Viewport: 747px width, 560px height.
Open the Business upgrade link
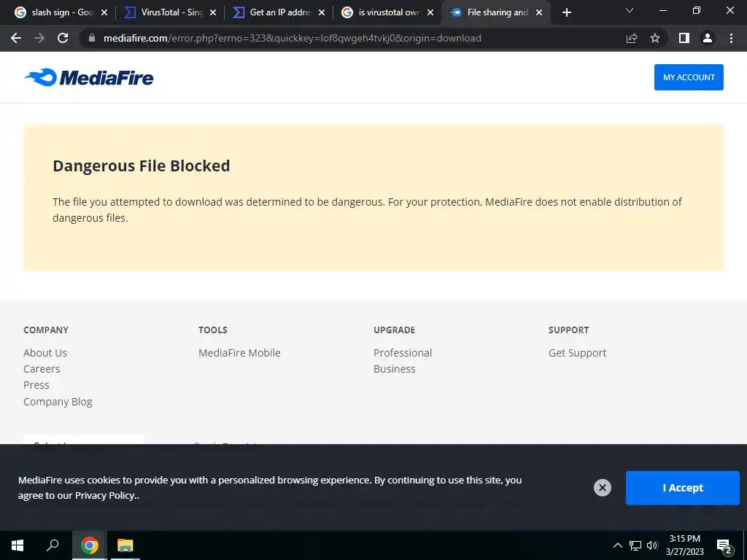[395, 369]
